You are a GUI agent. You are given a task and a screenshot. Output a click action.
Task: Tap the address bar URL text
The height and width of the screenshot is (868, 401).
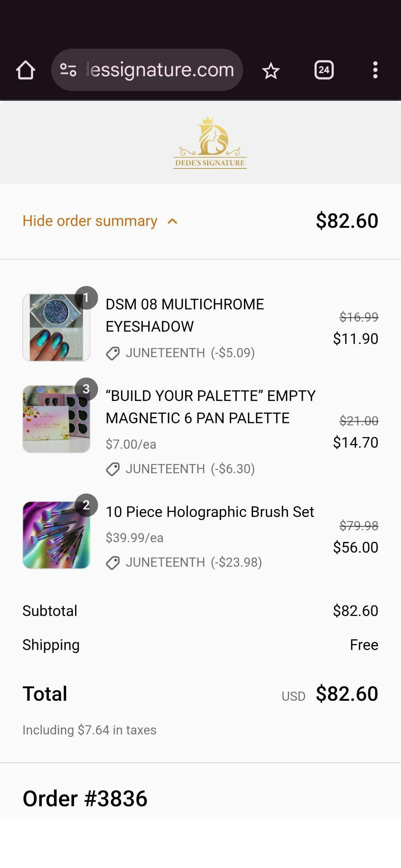point(160,70)
